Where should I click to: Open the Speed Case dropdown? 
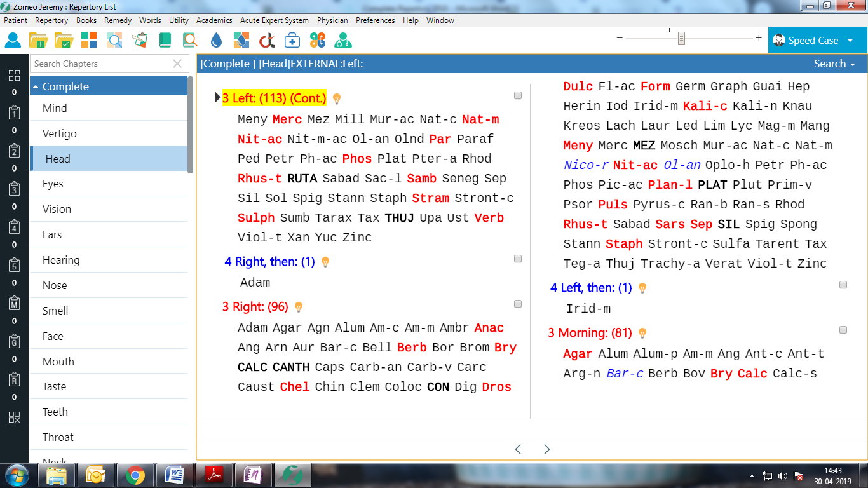pyautogui.click(x=850, y=41)
